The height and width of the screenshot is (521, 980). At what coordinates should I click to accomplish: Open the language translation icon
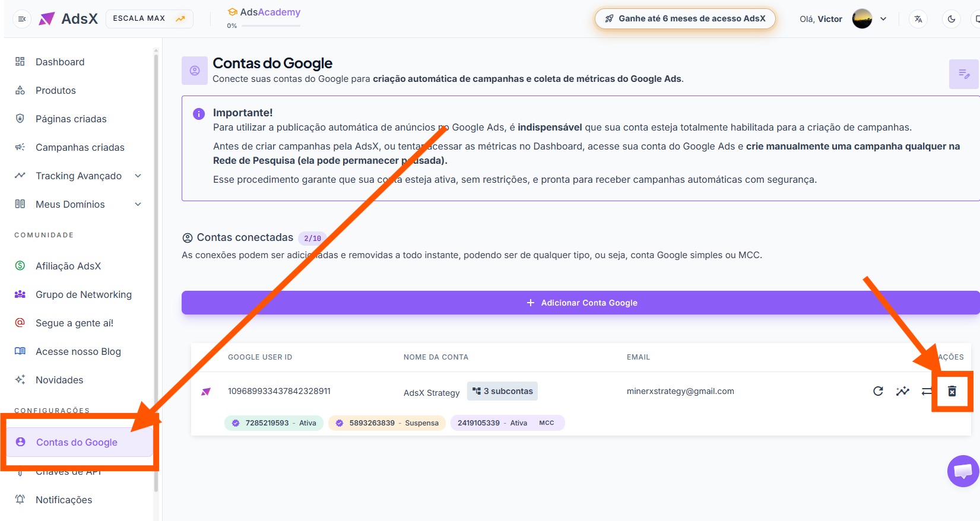918,19
